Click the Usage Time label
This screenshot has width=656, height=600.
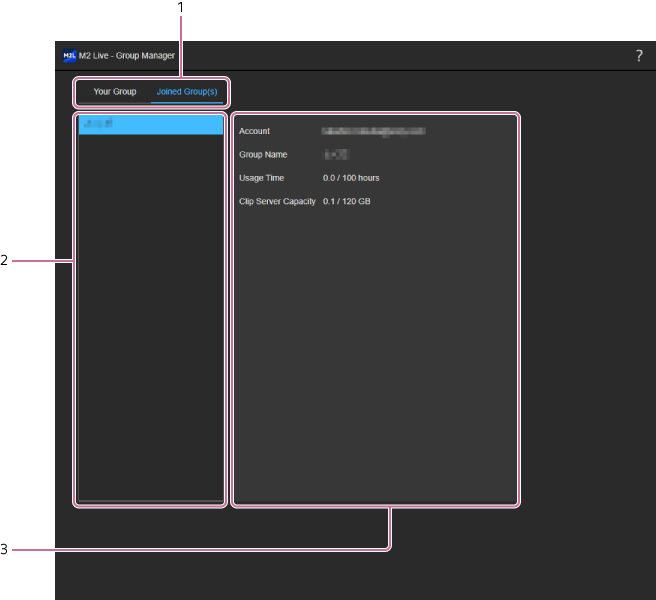coord(261,178)
